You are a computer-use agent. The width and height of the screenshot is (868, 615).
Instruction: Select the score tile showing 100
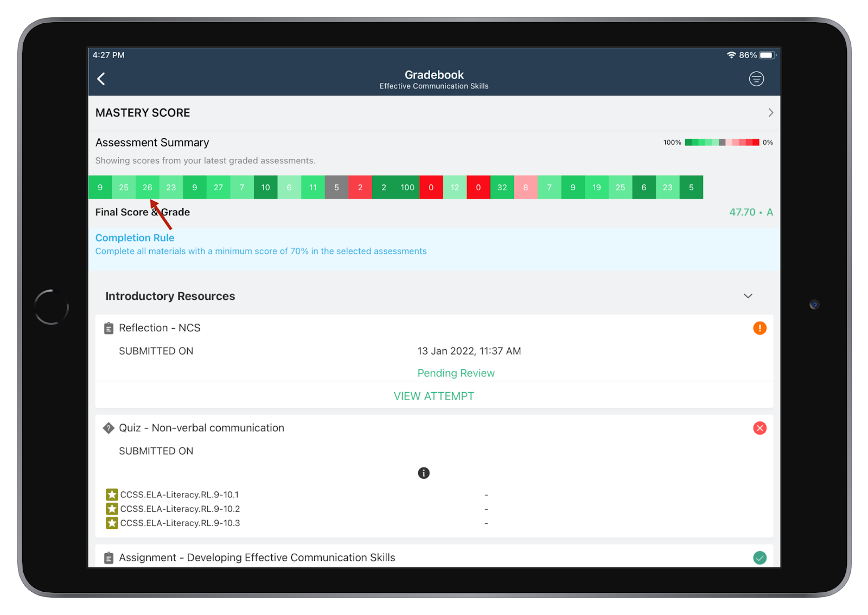click(407, 188)
